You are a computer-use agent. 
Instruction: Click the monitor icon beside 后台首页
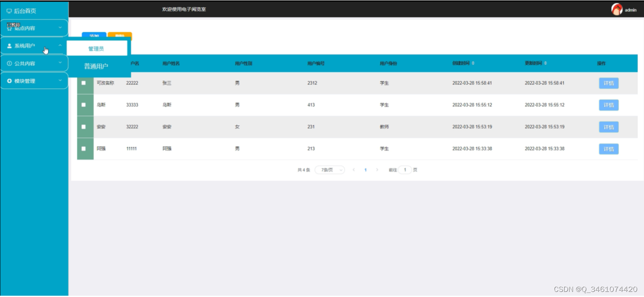tap(9, 11)
